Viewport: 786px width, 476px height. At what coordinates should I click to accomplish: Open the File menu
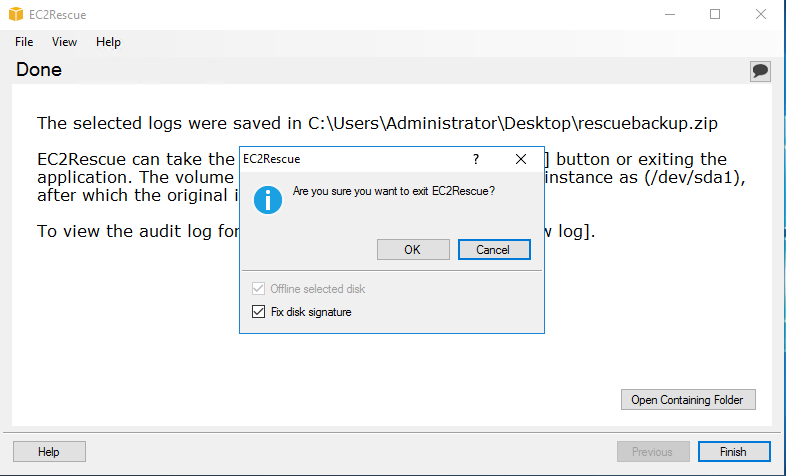pos(24,42)
